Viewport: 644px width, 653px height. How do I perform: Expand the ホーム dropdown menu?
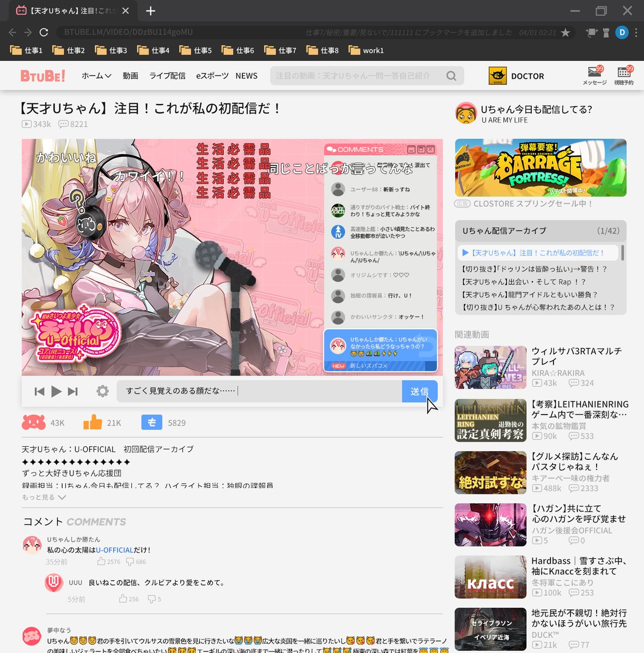96,76
